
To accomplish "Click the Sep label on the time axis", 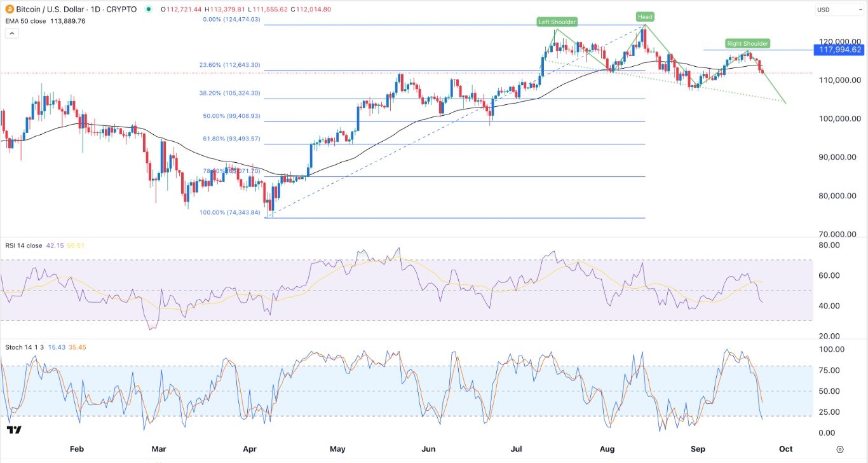I will [x=699, y=449].
